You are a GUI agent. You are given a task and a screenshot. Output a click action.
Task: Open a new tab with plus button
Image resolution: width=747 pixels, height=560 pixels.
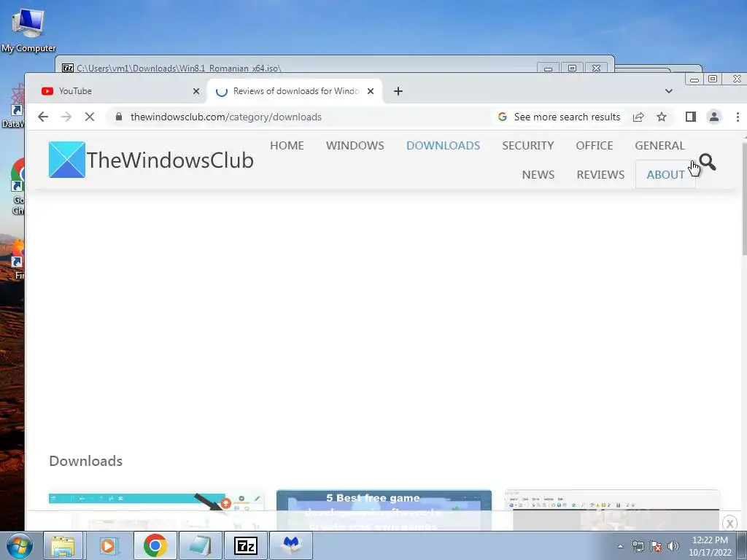(x=398, y=91)
